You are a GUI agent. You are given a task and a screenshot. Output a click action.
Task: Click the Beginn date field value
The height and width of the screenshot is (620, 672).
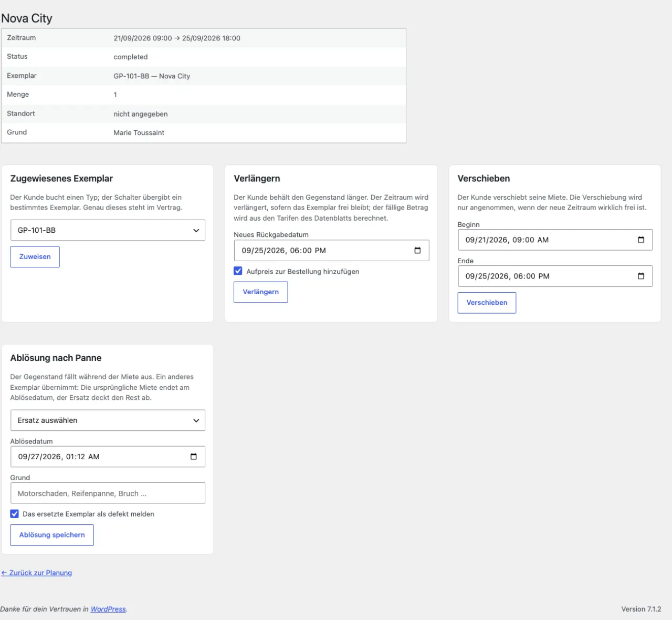507,240
